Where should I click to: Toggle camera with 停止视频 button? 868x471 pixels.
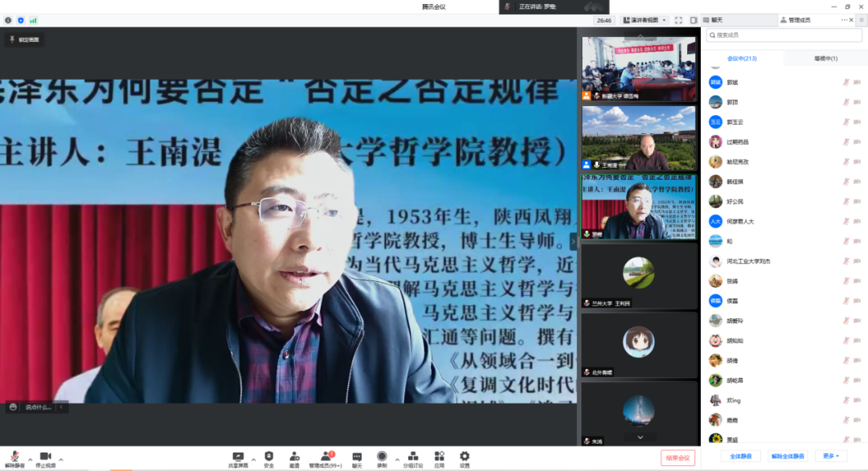pos(45,457)
